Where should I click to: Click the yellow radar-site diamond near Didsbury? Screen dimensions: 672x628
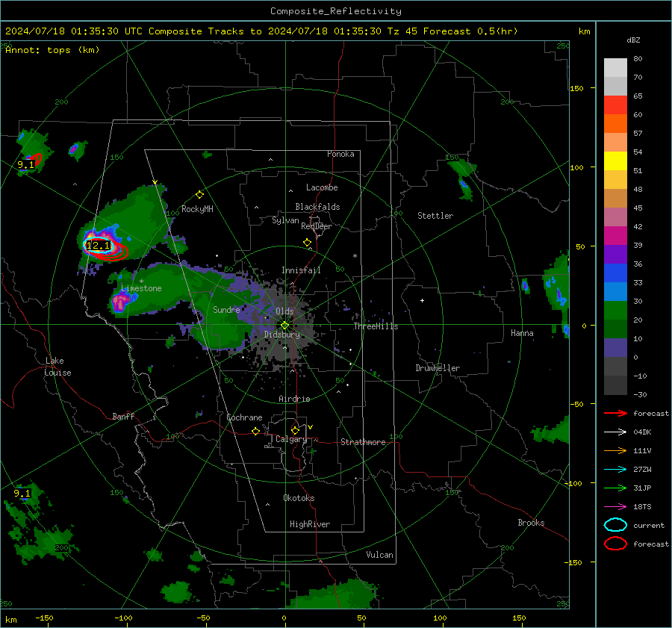(x=284, y=326)
